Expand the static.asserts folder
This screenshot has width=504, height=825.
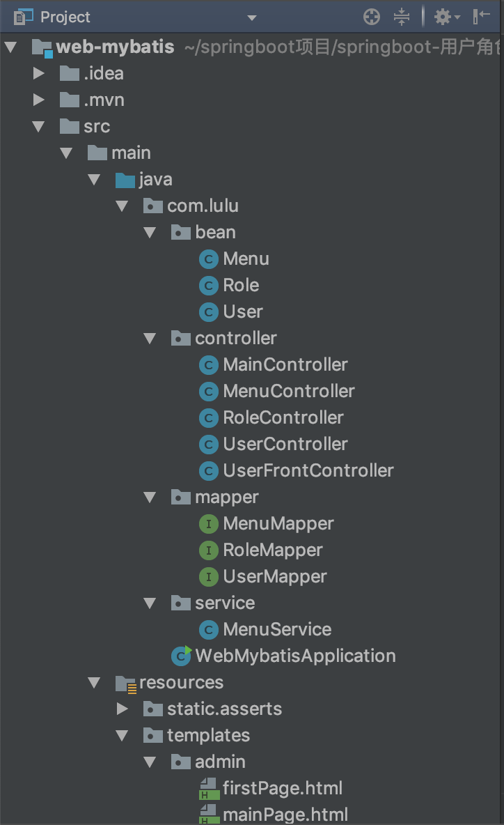(x=122, y=709)
